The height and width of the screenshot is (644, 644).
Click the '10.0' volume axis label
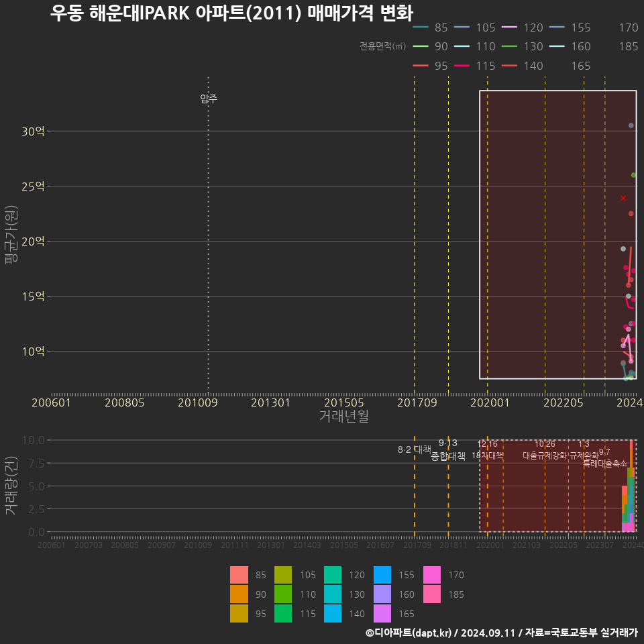click(34, 440)
